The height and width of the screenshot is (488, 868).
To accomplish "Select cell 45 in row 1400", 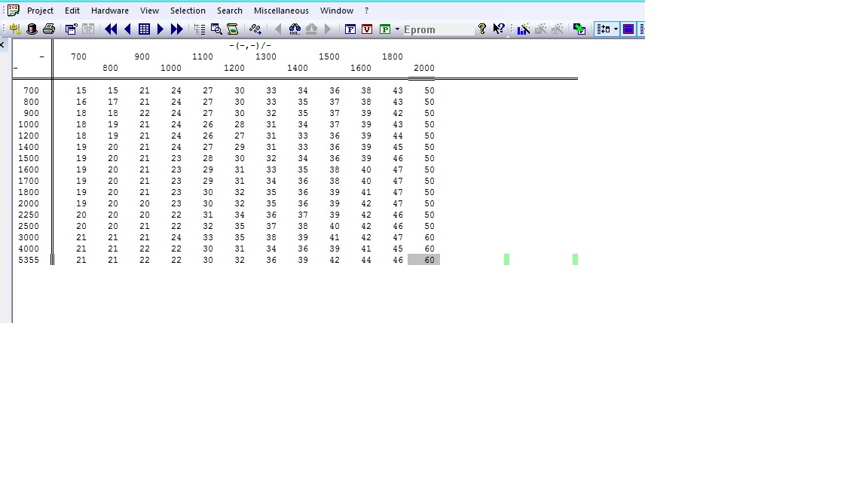I will [398, 147].
